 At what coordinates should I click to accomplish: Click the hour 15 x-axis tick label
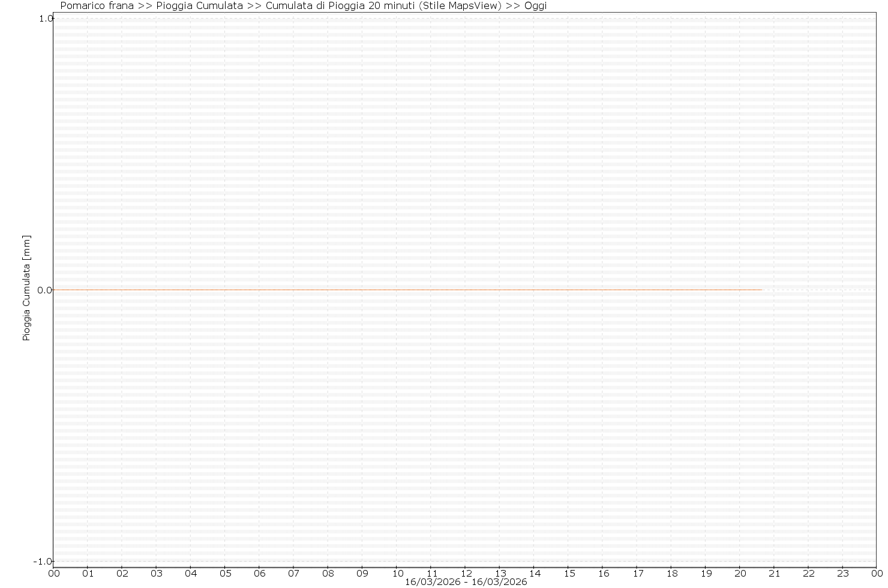[569, 573]
